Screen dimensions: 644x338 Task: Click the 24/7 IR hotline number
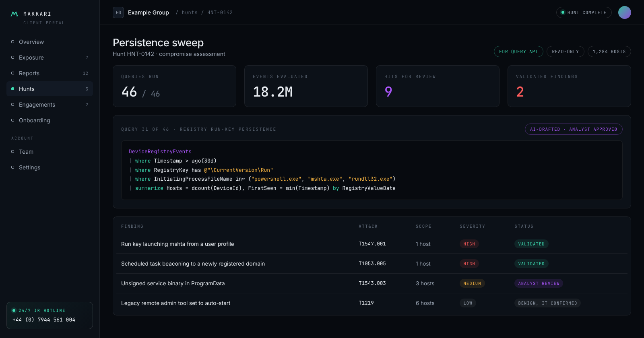pyautogui.click(x=44, y=320)
